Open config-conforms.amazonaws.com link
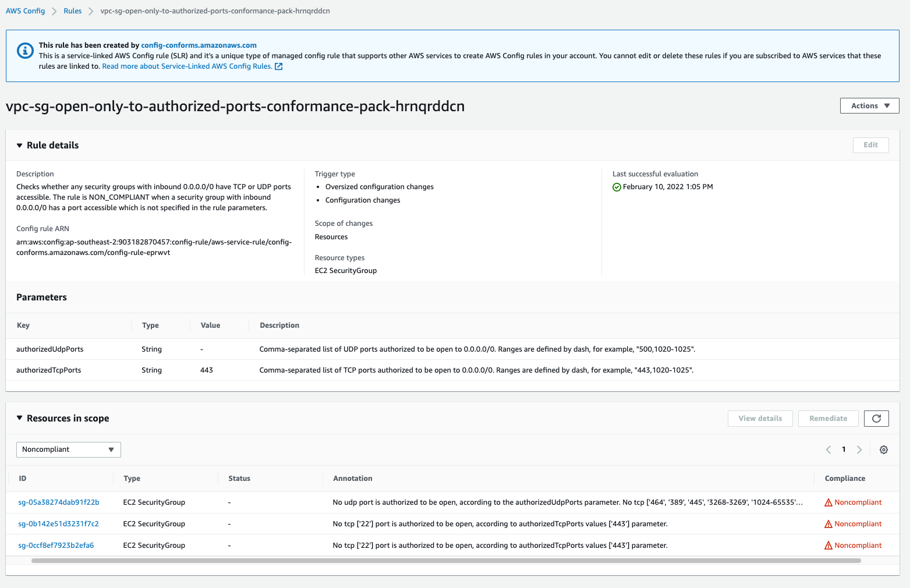This screenshot has width=910, height=588. [199, 45]
